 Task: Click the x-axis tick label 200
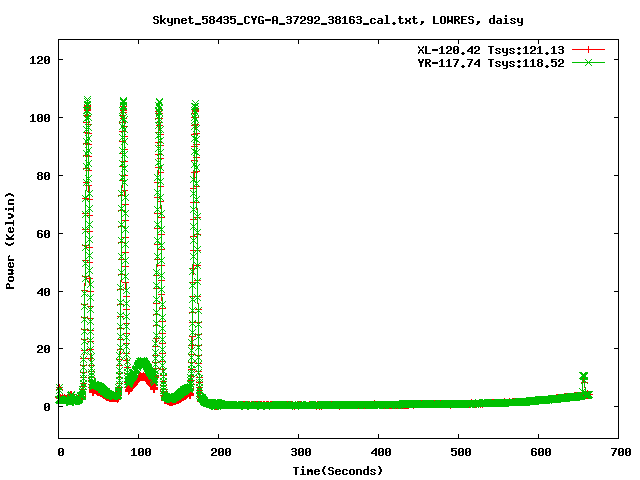220,452
